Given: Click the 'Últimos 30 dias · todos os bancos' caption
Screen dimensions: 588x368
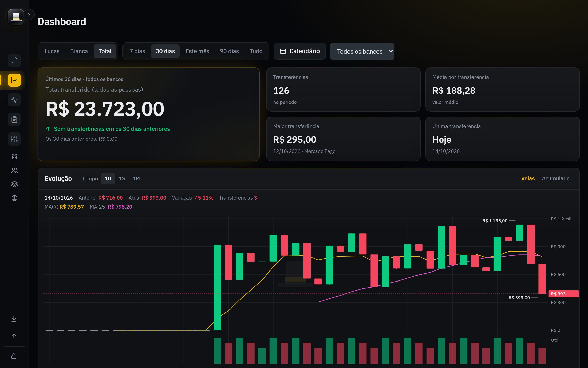Looking at the screenshot, I should (84, 79).
